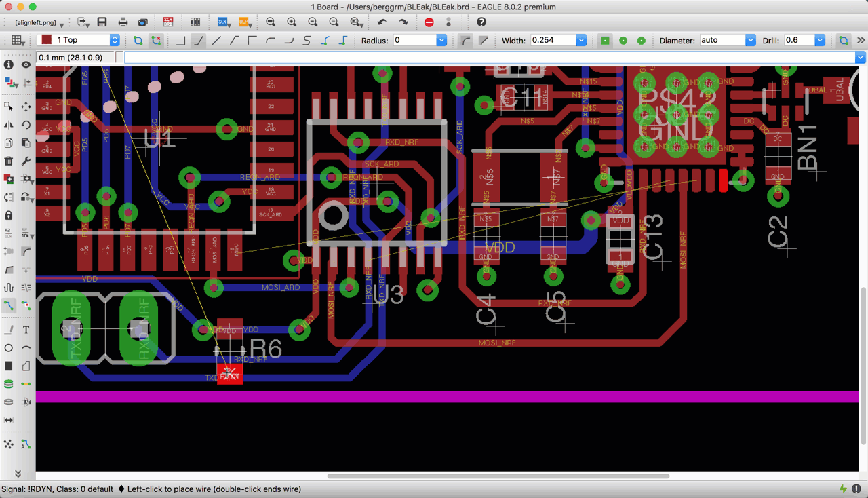Select the square via shape
The image size is (868, 498).
point(604,40)
